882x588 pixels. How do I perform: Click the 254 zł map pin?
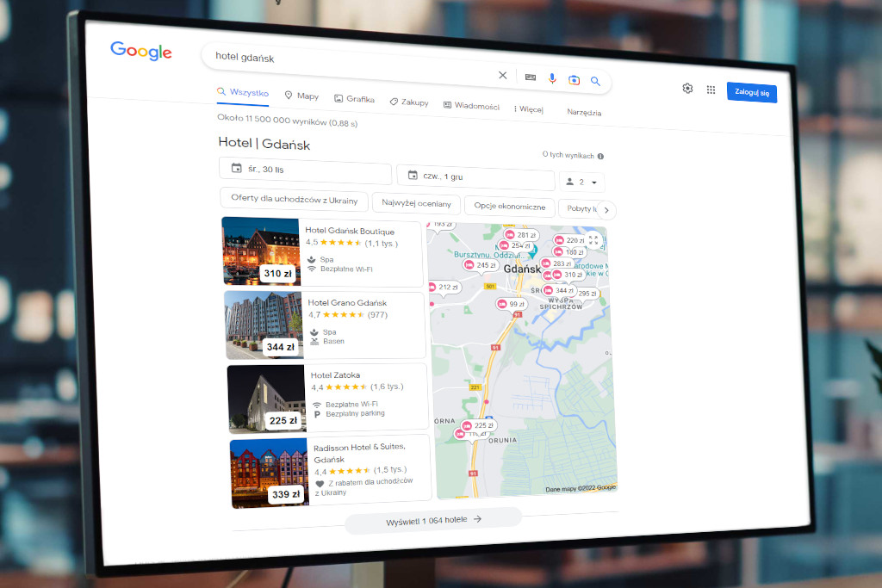[x=514, y=245]
